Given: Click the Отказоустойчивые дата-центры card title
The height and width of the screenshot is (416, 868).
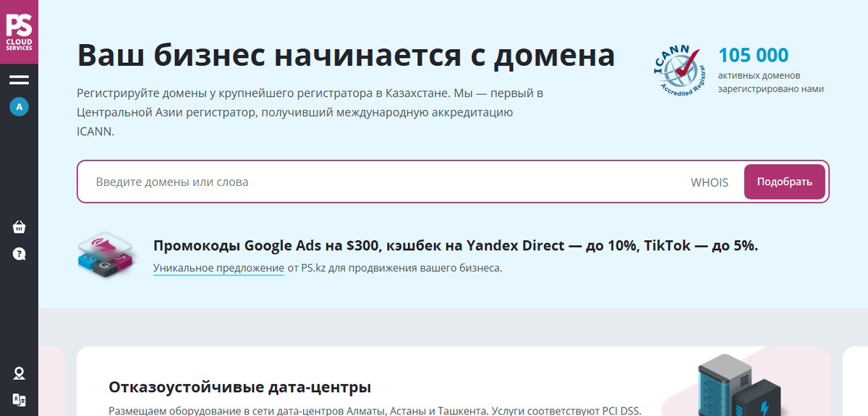Looking at the screenshot, I should point(240,386).
